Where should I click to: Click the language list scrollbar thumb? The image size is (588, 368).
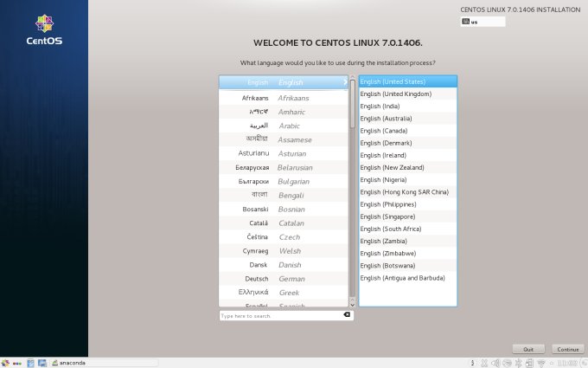click(x=352, y=104)
